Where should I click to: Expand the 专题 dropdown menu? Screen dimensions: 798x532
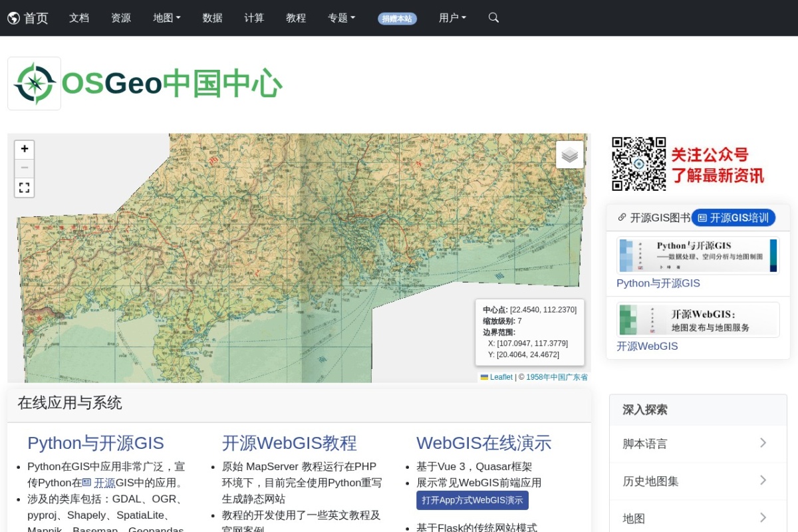click(342, 18)
